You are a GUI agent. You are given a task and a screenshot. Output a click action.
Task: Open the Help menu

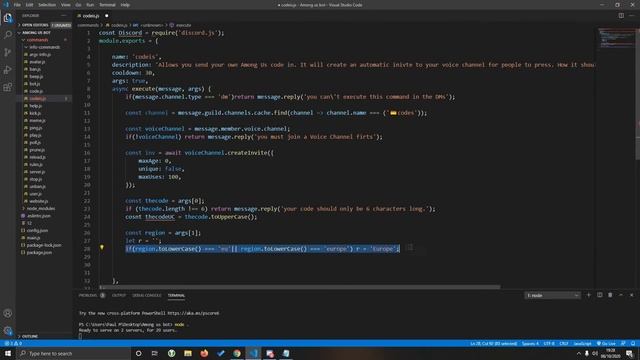point(125,5)
